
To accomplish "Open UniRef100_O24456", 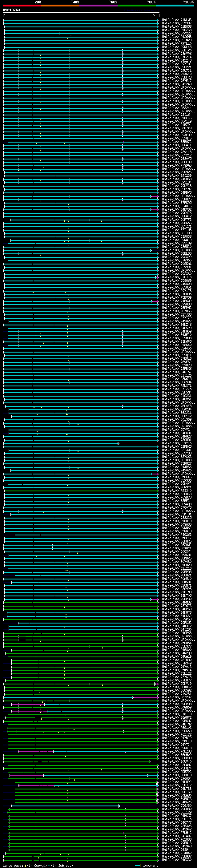I will pos(177,348).
